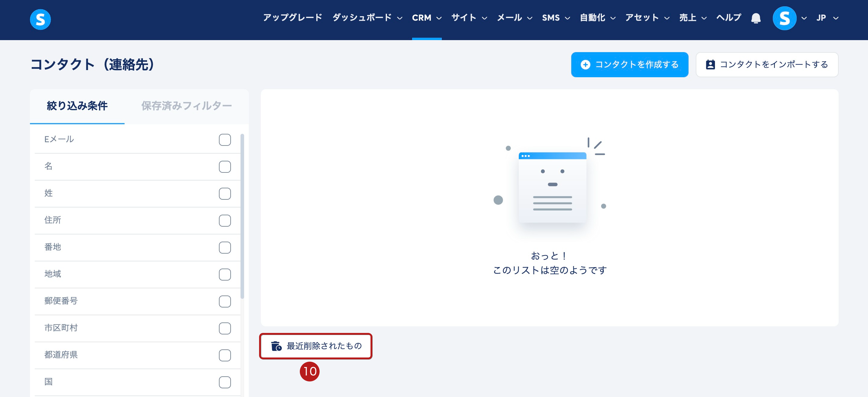
Task: Check the 郵便番号 filter checkbox
Action: click(225, 301)
